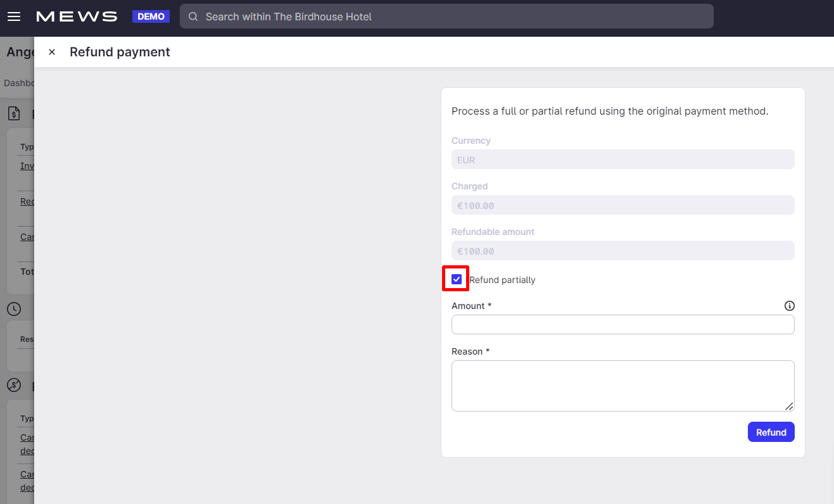Click the disabled EUR currency field
834x504 pixels.
pos(622,160)
